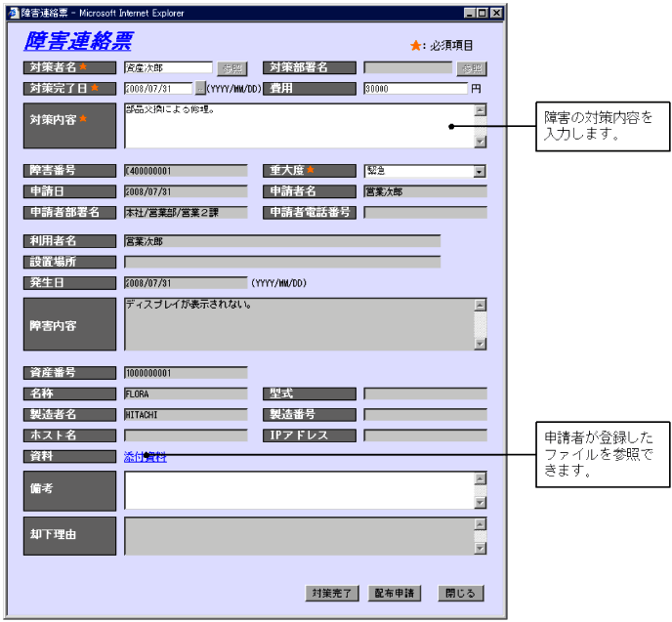Viewport: 672px width, 622px height.
Task: Click the 参照 button next to 対策者名
Action: point(232,68)
